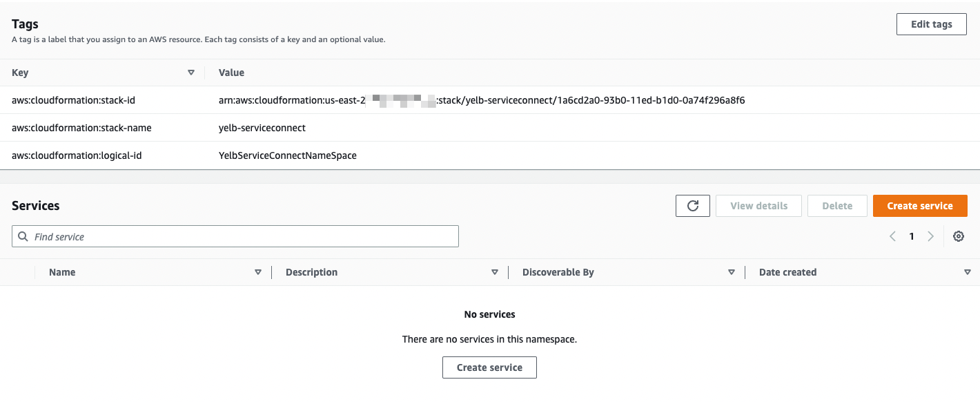The width and height of the screenshot is (980, 402).
Task: Focus the Find service search field
Action: (235, 236)
